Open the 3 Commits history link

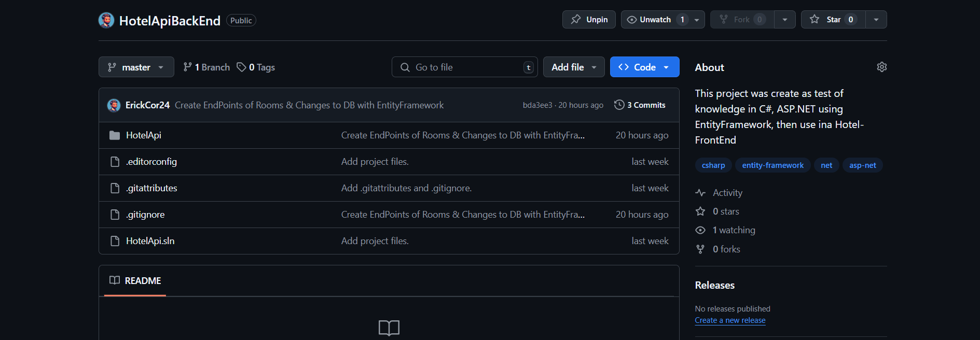[x=640, y=105]
